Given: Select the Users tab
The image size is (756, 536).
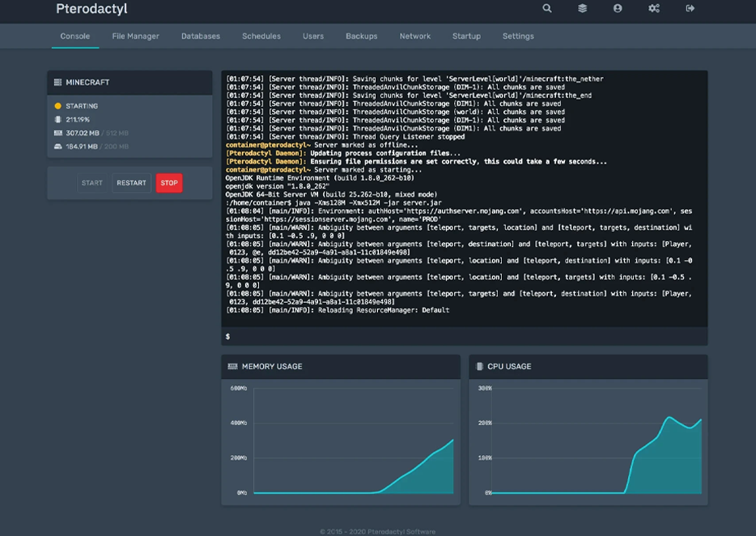Looking at the screenshot, I should pos(313,36).
